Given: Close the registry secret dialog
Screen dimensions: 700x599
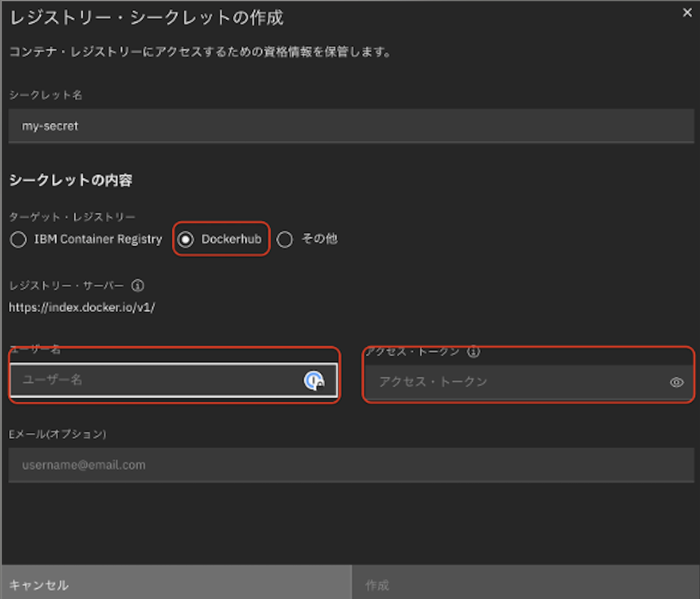Looking at the screenshot, I should pos(687,13).
